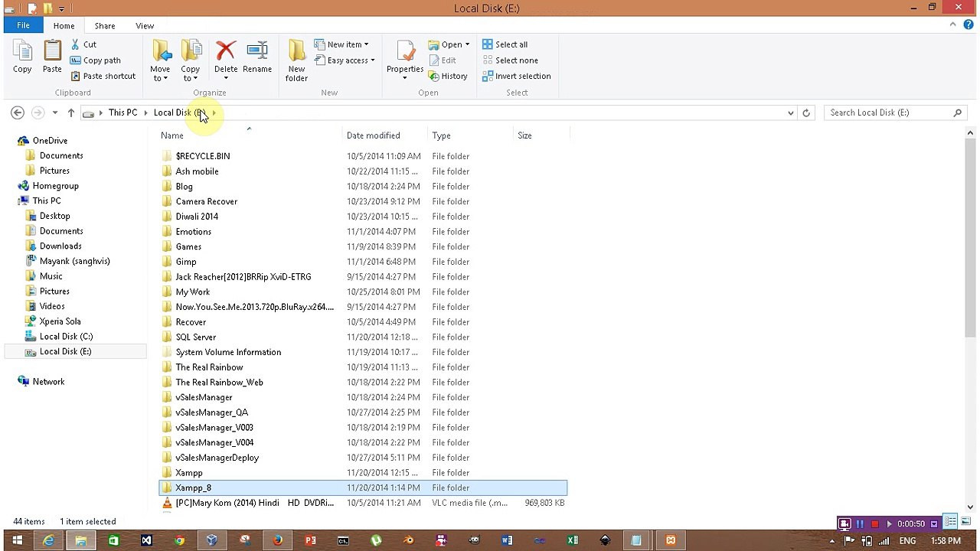Viewport: 980px width, 551px height.
Task: Click the Properties icon in the title bar toolbar
Action: pos(32,8)
